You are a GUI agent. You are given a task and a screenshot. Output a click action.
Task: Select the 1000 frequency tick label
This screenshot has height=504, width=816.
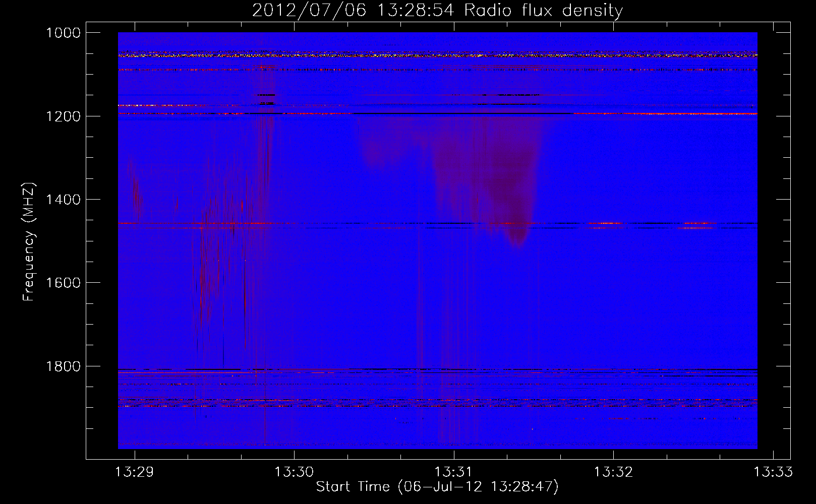click(63, 33)
